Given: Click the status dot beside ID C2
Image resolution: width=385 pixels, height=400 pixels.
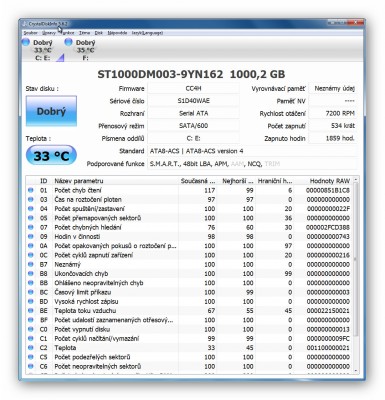Looking at the screenshot, I should click(x=31, y=348).
